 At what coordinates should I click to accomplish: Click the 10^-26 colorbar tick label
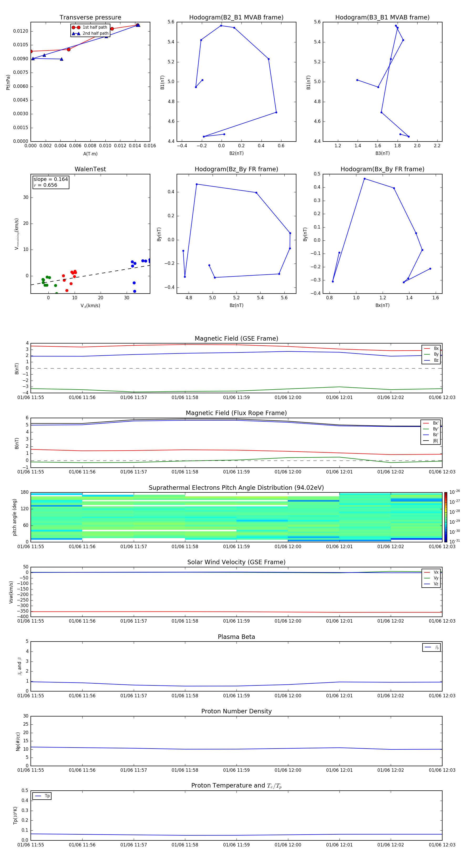(x=455, y=492)
